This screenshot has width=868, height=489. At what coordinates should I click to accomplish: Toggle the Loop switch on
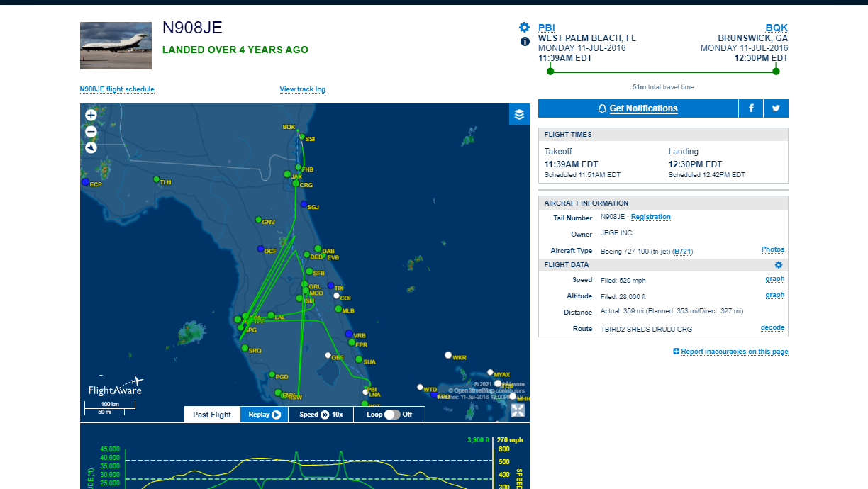(392, 415)
